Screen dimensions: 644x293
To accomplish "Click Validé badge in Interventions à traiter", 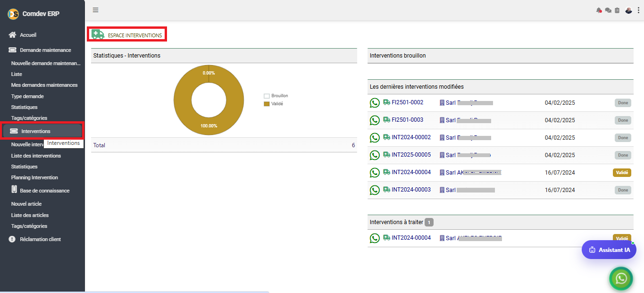I will [622, 238].
